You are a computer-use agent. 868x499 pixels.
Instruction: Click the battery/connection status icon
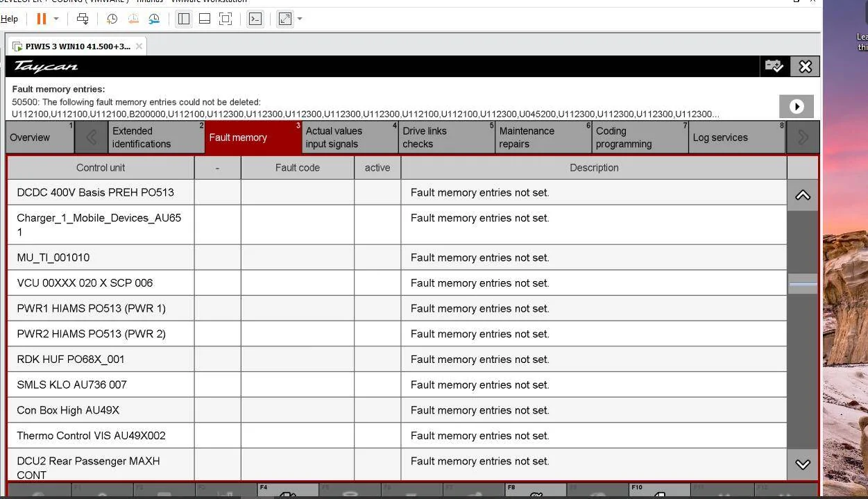774,67
